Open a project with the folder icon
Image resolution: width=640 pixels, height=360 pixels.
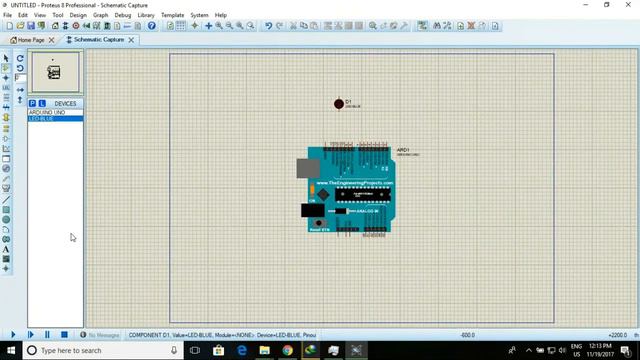20,26
